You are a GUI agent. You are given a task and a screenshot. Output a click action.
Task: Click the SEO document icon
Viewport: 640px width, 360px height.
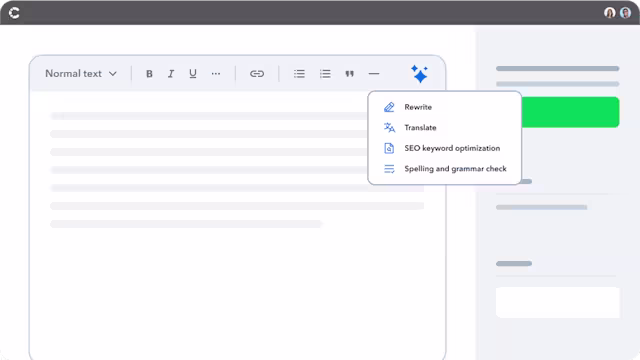pyautogui.click(x=389, y=148)
